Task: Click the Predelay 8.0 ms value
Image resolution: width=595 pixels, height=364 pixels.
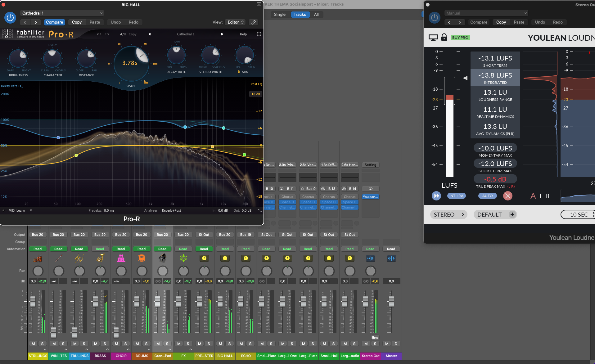Action: coord(109,210)
